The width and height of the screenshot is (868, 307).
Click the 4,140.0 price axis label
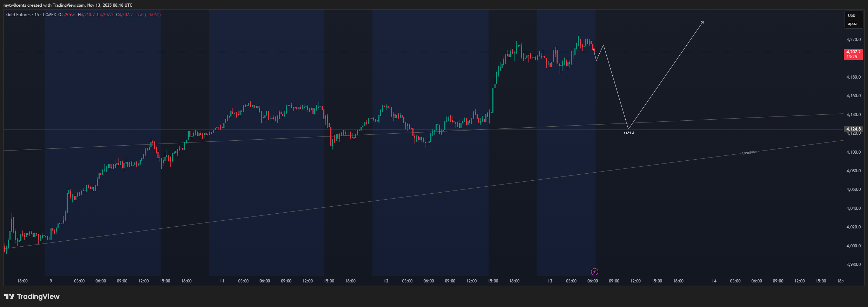(x=853, y=115)
